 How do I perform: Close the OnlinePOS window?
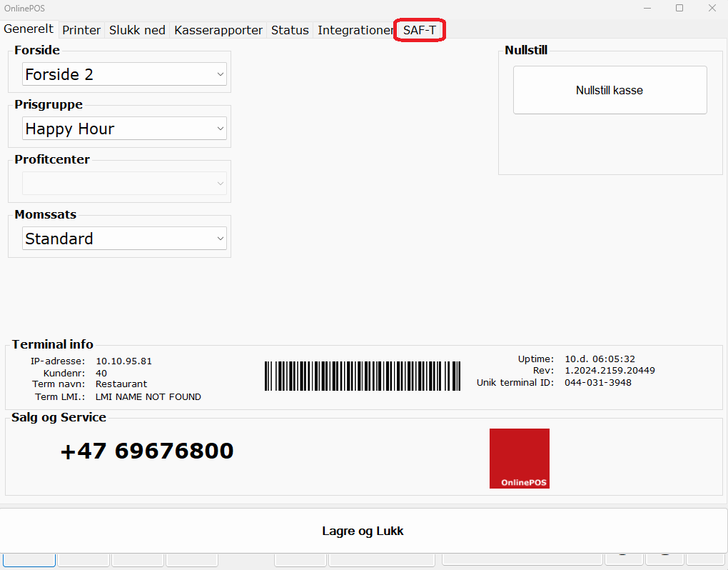tap(712, 8)
